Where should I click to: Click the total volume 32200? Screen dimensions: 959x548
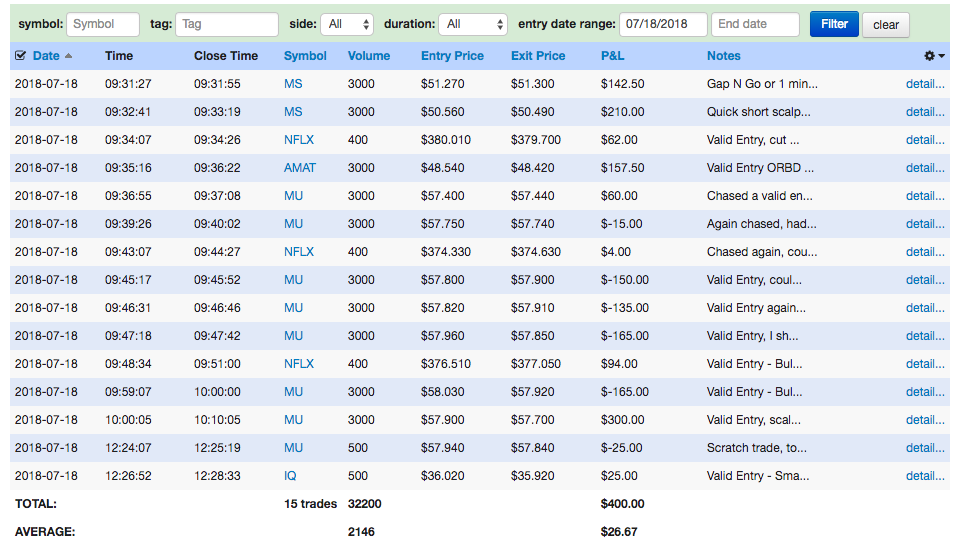[x=365, y=504]
